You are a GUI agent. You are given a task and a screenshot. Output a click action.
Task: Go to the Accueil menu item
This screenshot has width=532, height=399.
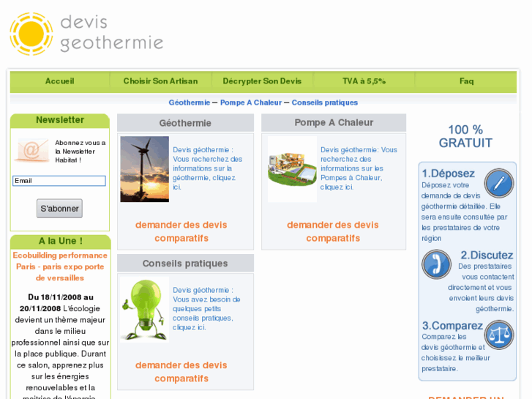click(60, 81)
